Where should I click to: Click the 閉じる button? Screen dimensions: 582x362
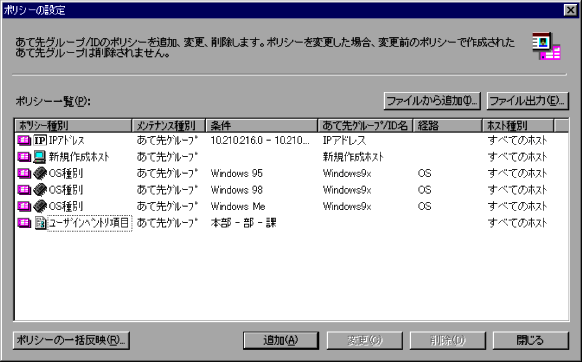[530, 340]
